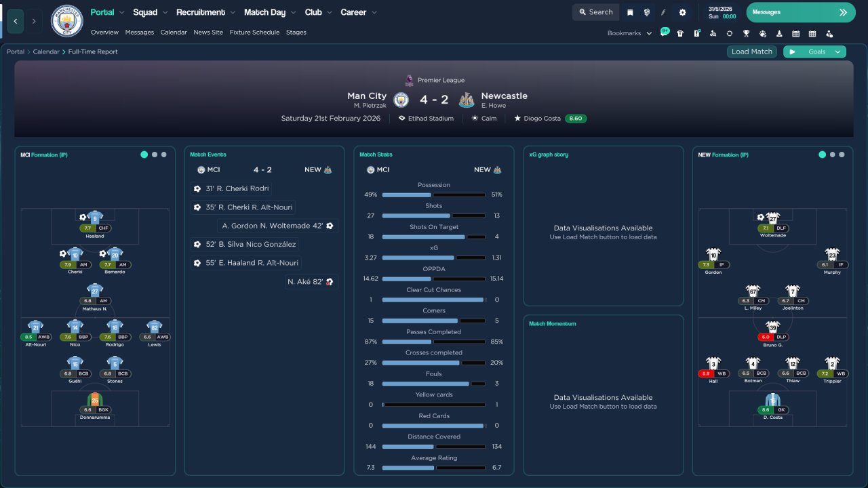The image size is (868, 488).
Task: Click Haaland in the MCI formation
Action: pyautogui.click(x=95, y=225)
